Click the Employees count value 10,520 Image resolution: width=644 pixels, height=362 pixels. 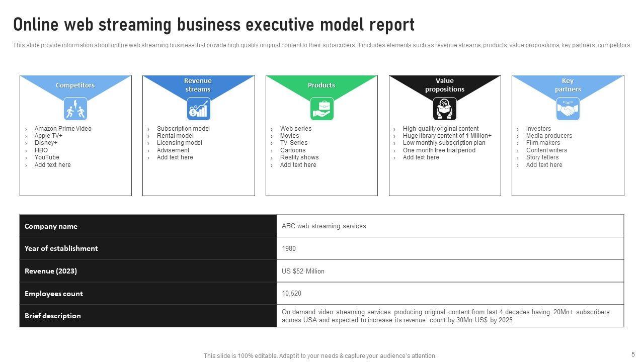pyautogui.click(x=291, y=294)
